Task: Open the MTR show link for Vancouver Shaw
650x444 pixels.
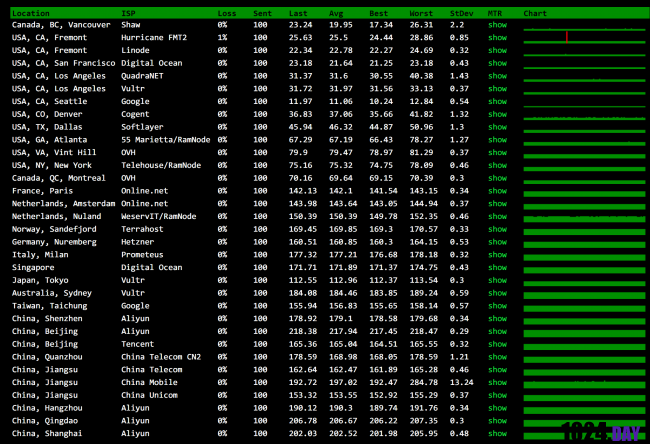Action: pyautogui.click(x=497, y=25)
